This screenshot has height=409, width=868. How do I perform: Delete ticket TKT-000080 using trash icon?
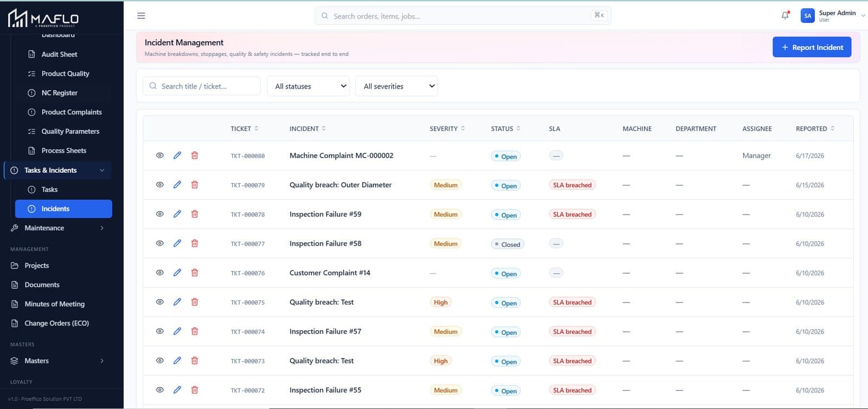click(x=195, y=155)
